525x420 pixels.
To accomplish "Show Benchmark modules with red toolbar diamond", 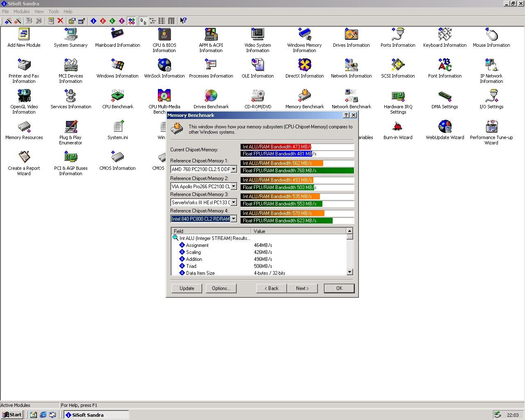I will [x=103, y=21].
